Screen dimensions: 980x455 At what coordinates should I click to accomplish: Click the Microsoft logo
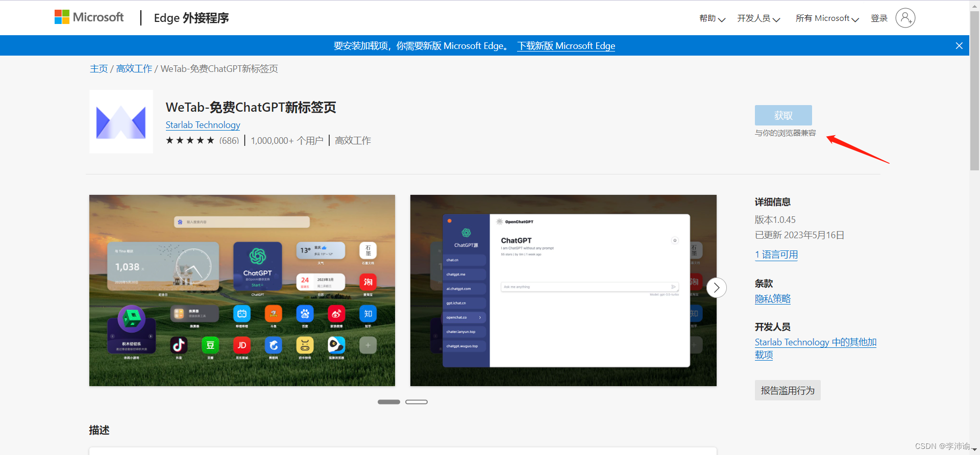(89, 17)
